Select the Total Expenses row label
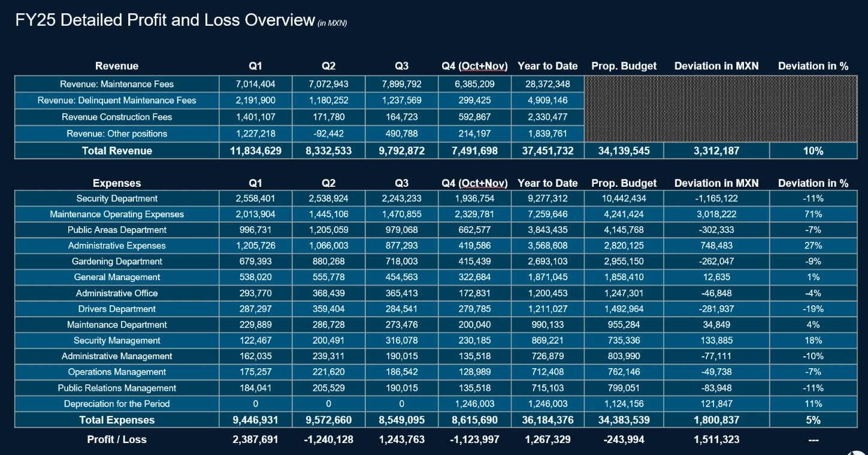Viewport: 868px width, 455px height. click(x=117, y=420)
